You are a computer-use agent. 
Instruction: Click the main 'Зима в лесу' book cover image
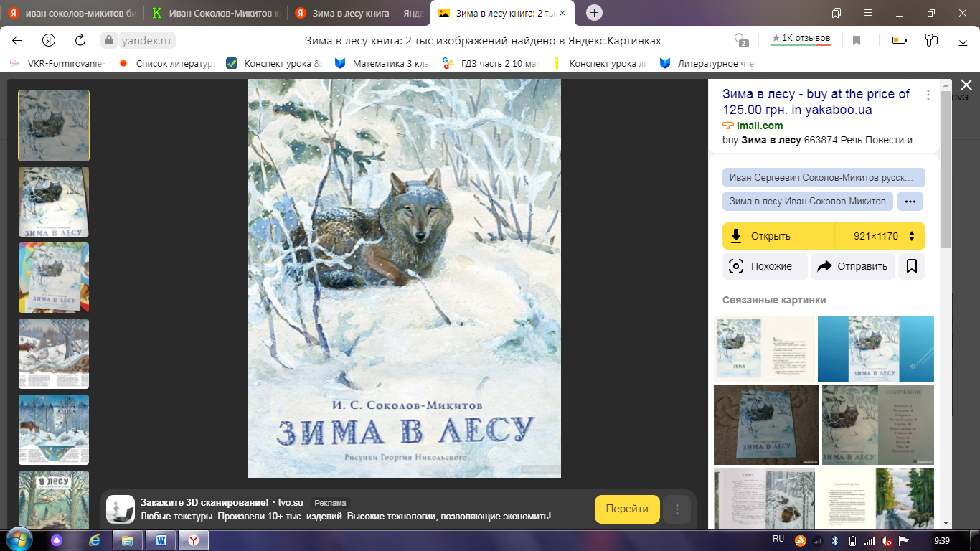(x=404, y=278)
